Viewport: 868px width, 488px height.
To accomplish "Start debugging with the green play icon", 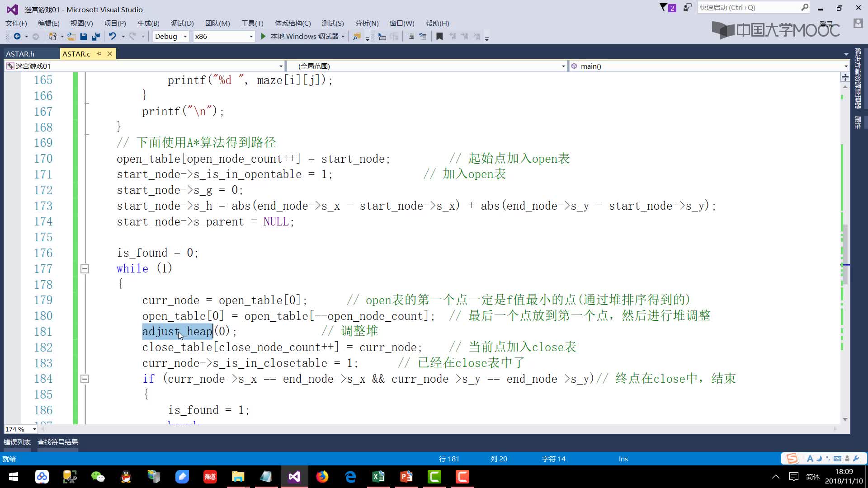I will [263, 36].
